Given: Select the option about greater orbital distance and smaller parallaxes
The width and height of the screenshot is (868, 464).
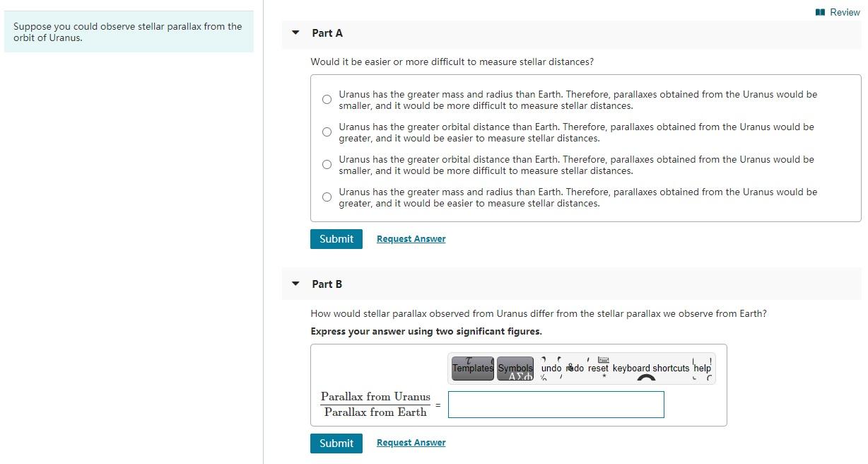Looking at the screenshot, I should [327, 164].
